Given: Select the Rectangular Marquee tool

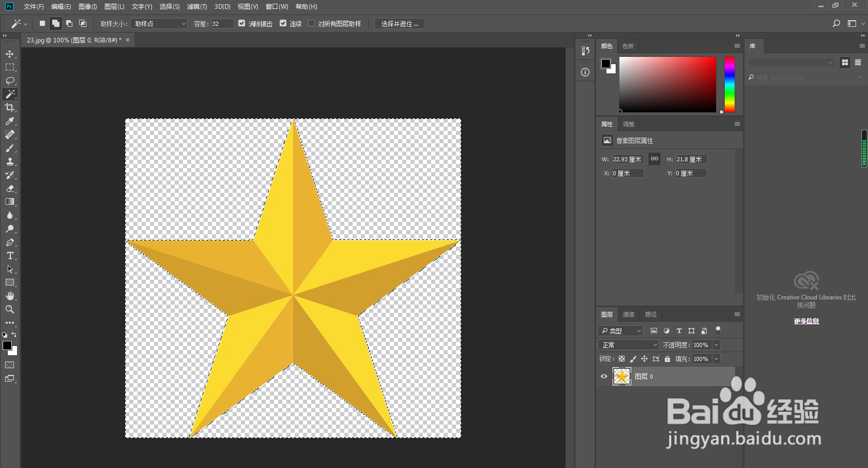Looking at the screenshot, I should (x=10, y=67).
